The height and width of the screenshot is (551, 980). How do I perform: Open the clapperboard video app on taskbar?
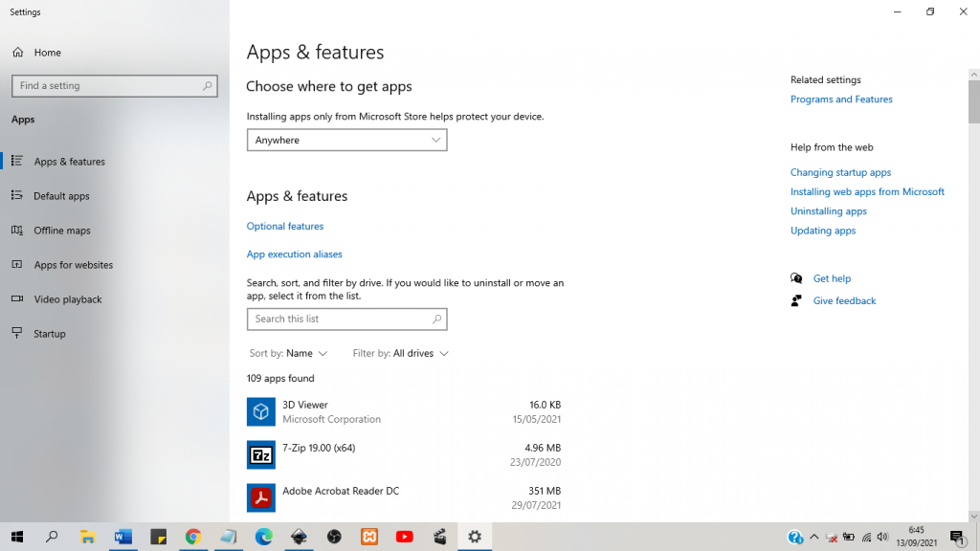click(440, 537)
